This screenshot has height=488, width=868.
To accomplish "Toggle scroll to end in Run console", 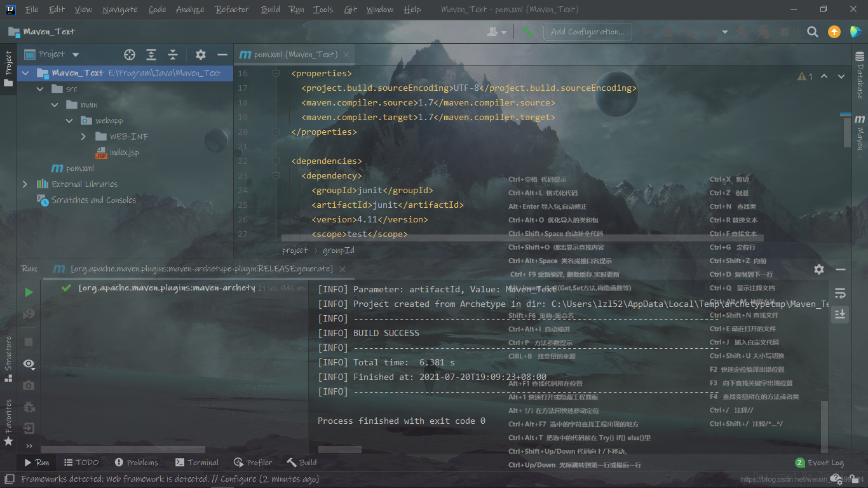I will (840, 314).
